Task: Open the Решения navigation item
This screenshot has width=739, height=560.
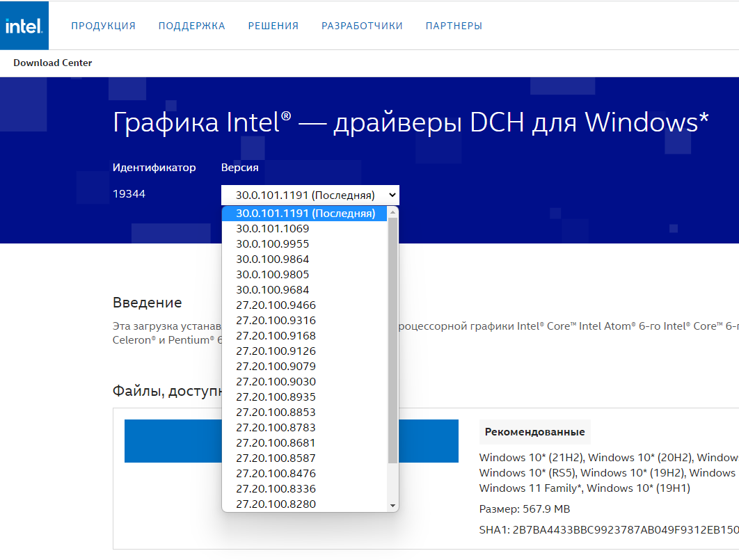Action: (273, 26)
